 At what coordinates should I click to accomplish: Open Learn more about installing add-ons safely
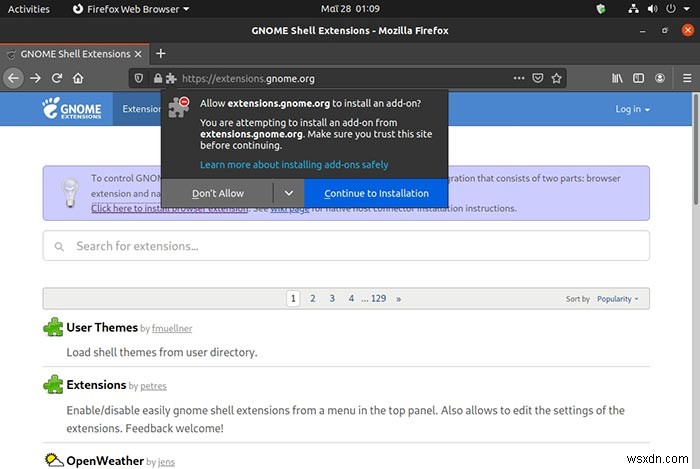click(294, 165)
